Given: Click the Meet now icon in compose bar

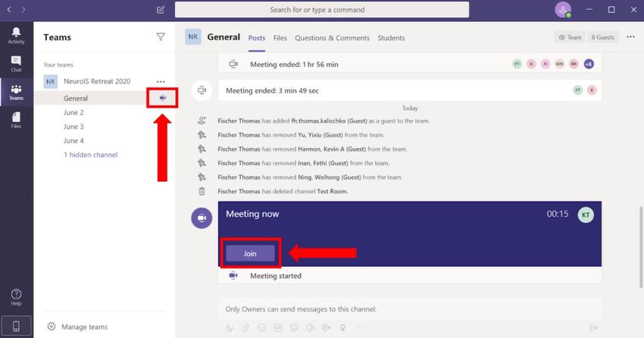Looking at the screenshot, I should 310,327.
